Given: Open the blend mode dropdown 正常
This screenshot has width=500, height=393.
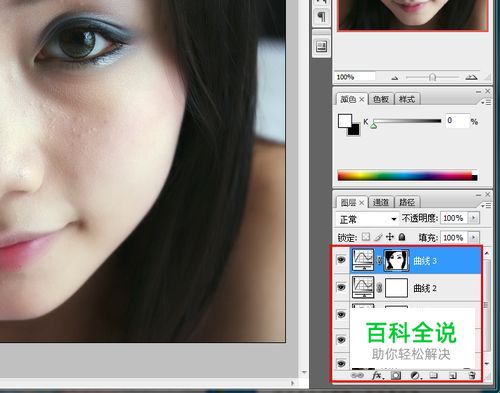Looking at the screenshot, I should 367,219.
